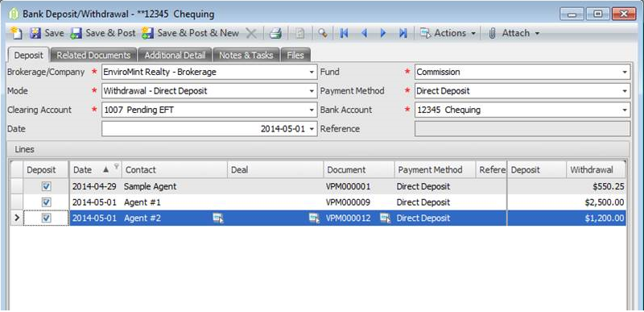Expand the Bank Account dropdown
The width and height of the screenshot is (644, 312).
(x=625, y=110)
